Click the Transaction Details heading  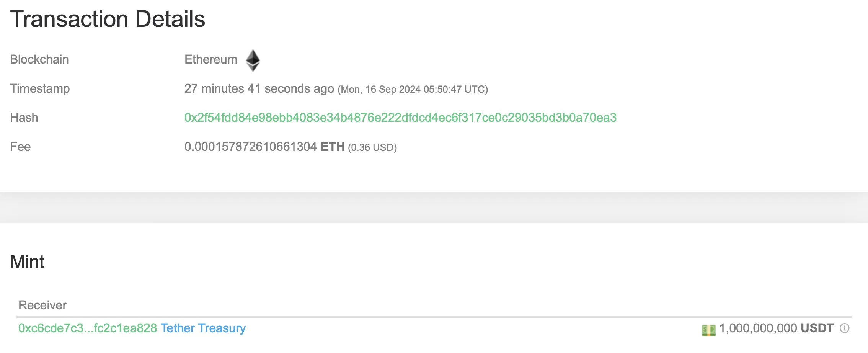coord(108,19)
